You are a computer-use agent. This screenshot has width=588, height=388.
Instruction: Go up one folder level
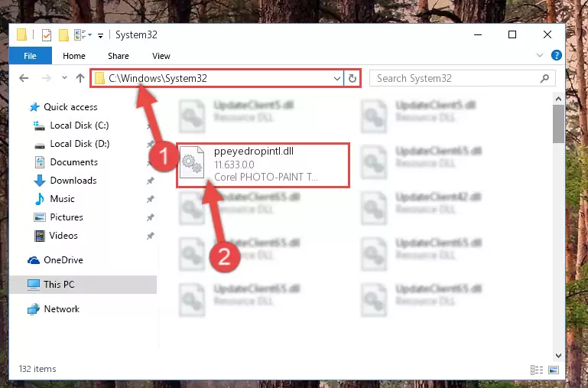click(80, 78)
